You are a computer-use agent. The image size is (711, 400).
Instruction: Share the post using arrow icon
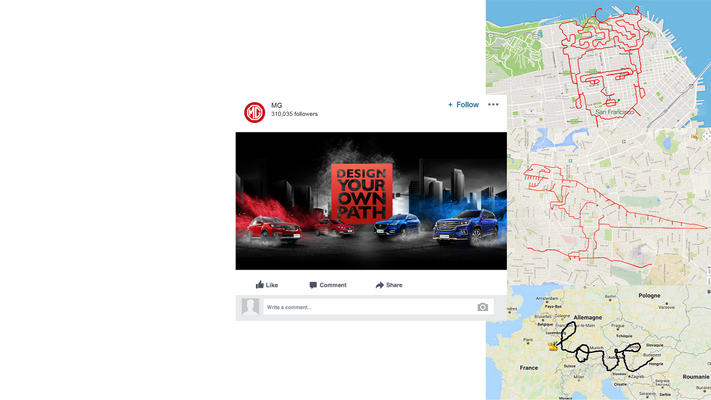coord(380,285)
